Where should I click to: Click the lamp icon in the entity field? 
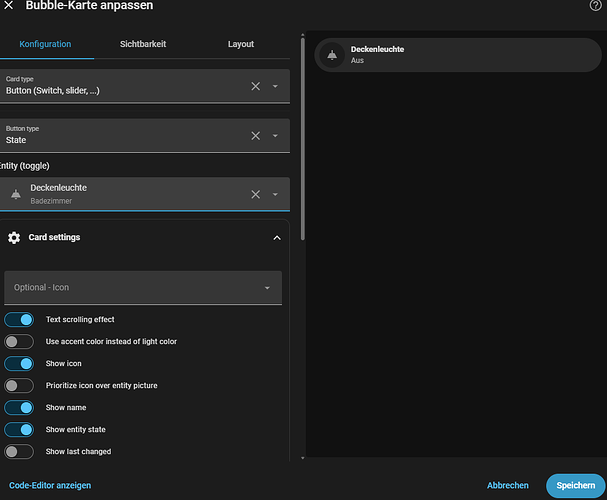tap(16, 194)
